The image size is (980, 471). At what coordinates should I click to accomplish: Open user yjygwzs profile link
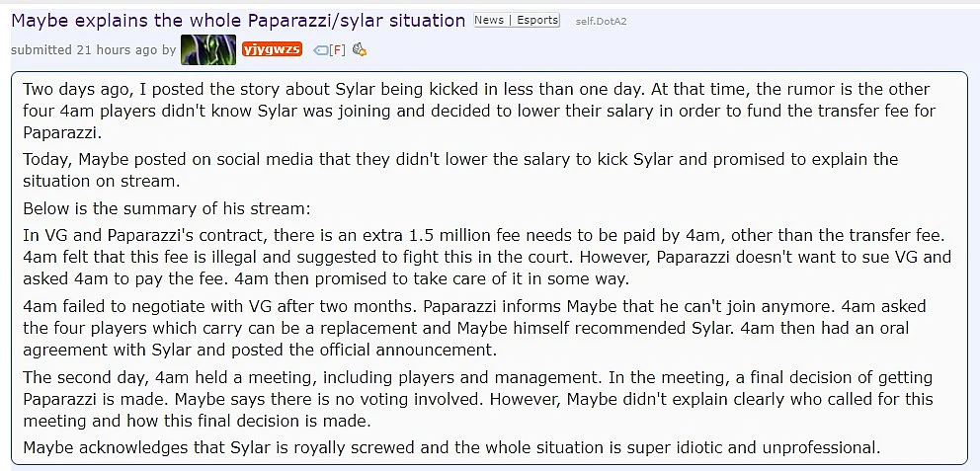(x=272, y=49)
